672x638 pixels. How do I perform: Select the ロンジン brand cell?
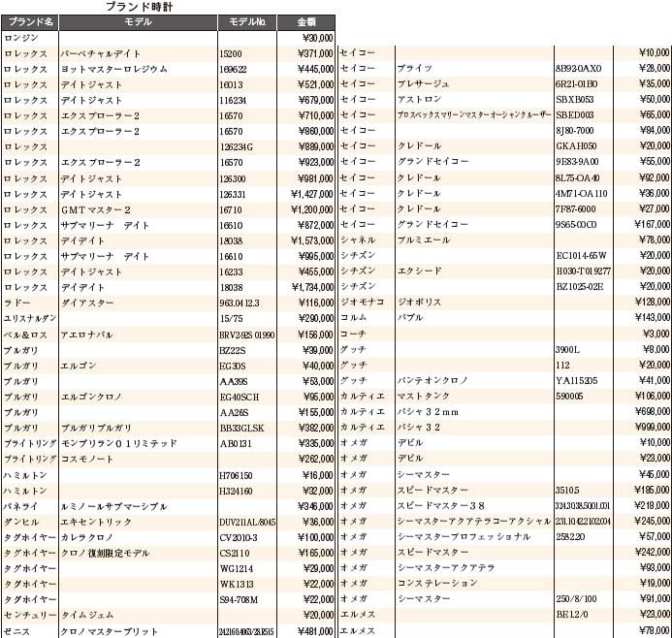coord(21,38)
